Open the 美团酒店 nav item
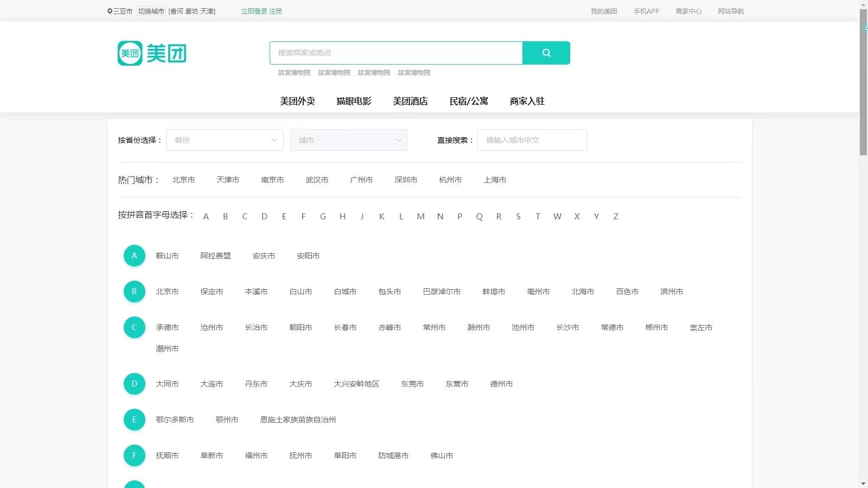Viewport: 868px width, 488px height. pyautogui.click(x=410, y=101)
